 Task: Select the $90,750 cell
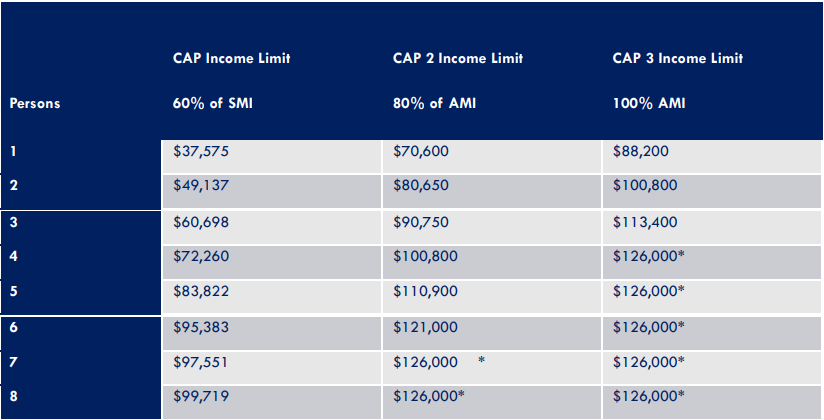422,222
